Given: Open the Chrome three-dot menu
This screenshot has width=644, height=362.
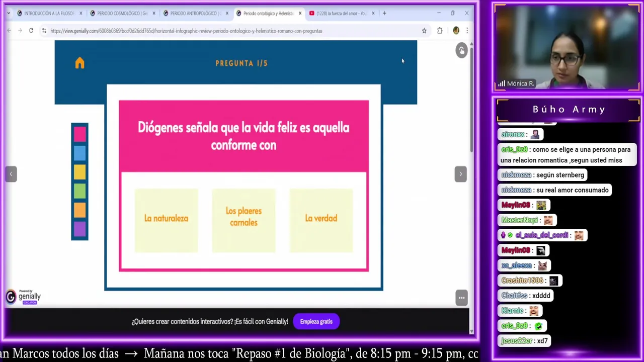Looking at the screenshot, I should click(x=467, y=31).
